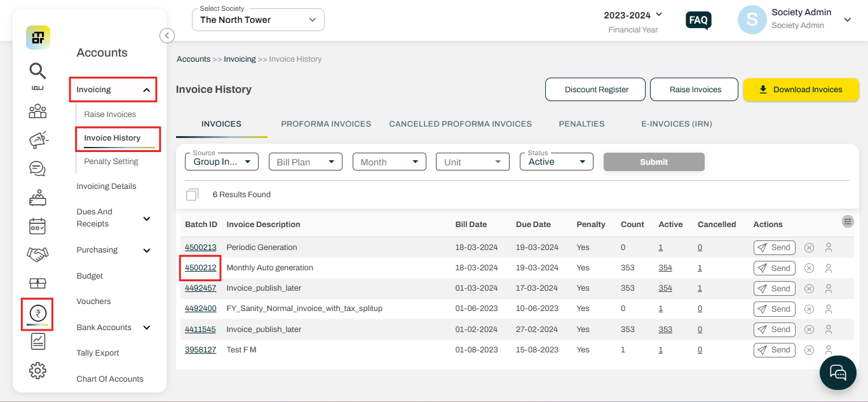
Task: Open the reports chart icon in sidebar
Action: click(37, 342)
